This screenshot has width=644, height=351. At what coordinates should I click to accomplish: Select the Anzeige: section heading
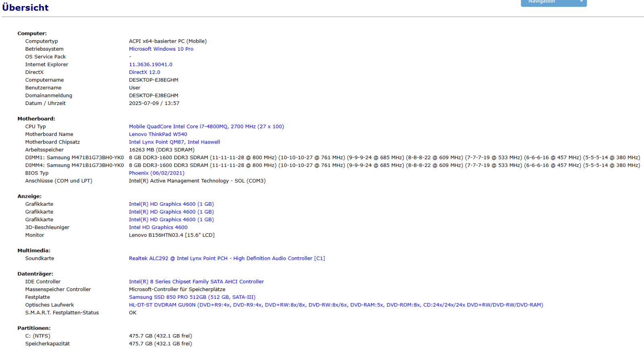[x=29, y=197]
